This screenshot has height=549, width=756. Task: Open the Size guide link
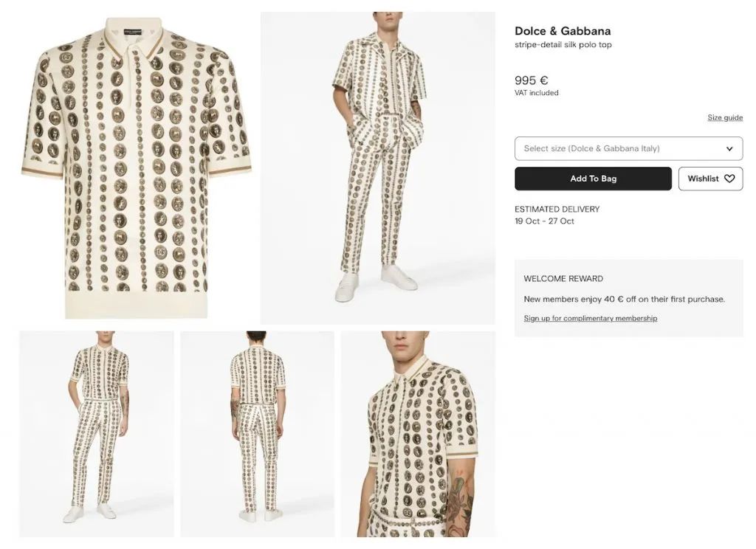(x=725, y=118)
